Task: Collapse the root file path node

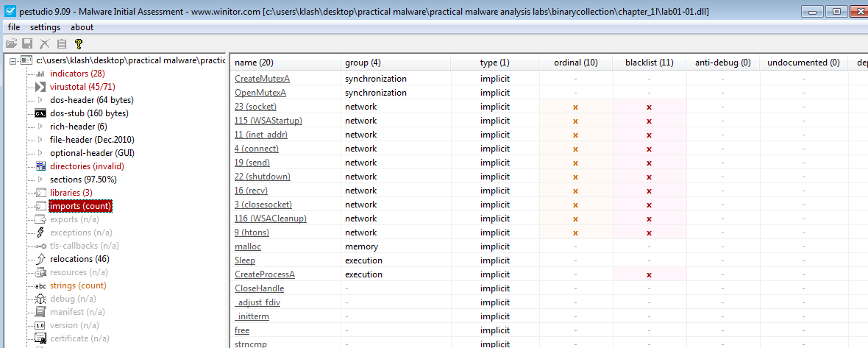Action: (13, 60)
